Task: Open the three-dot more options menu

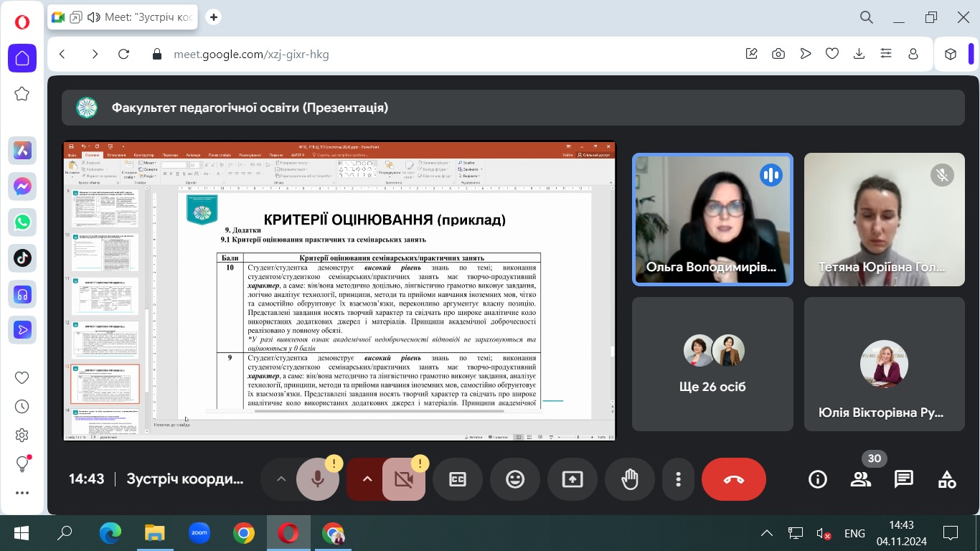Action: click(678, 479)
